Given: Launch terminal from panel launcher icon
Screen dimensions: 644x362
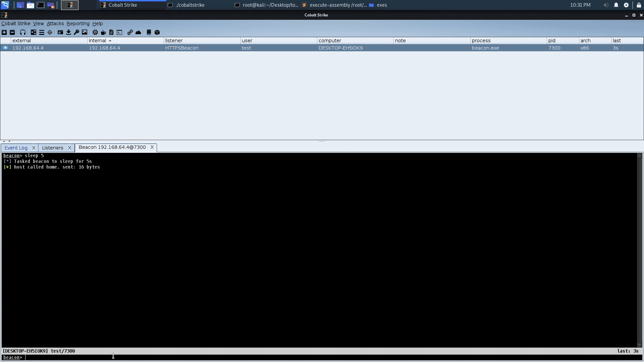Looking at the screenshot, I should [x=41, y=5].
